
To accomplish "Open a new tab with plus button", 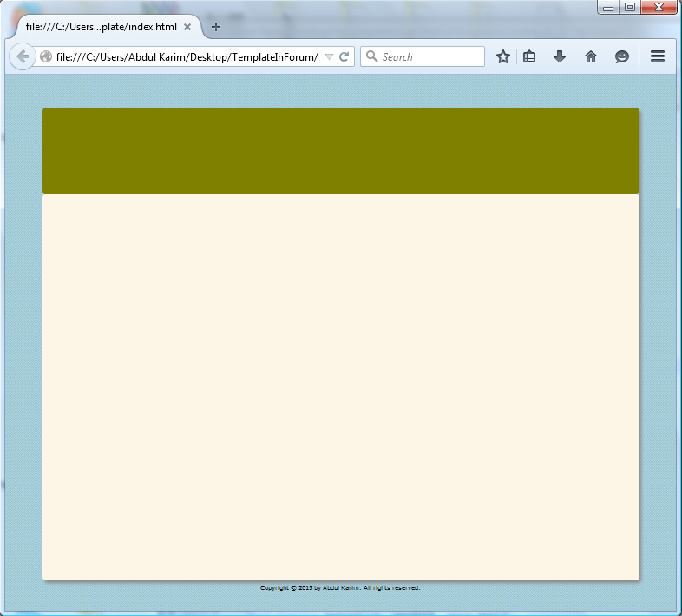I will (216, 27).
